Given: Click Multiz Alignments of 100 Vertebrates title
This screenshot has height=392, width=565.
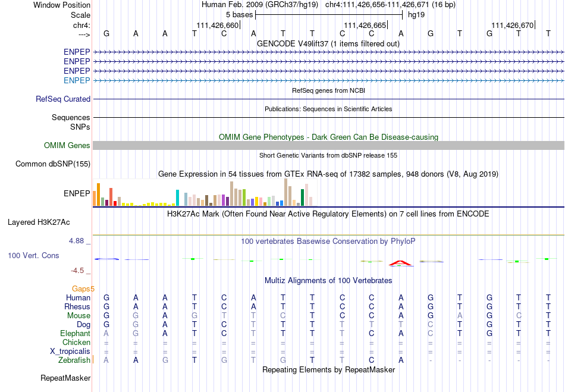Looking at the screenshot, I should (x=328, y=280).
